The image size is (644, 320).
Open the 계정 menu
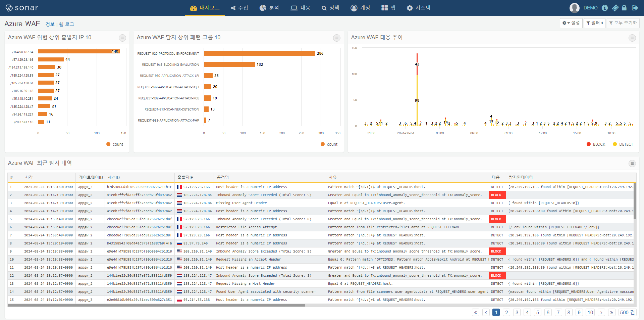[360, 8]
